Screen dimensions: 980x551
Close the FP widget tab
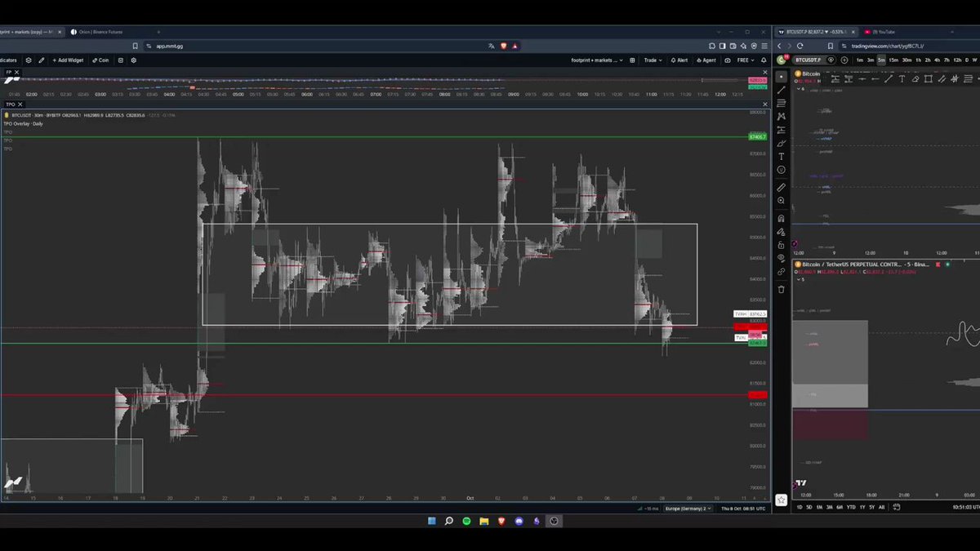pos(16,72)
